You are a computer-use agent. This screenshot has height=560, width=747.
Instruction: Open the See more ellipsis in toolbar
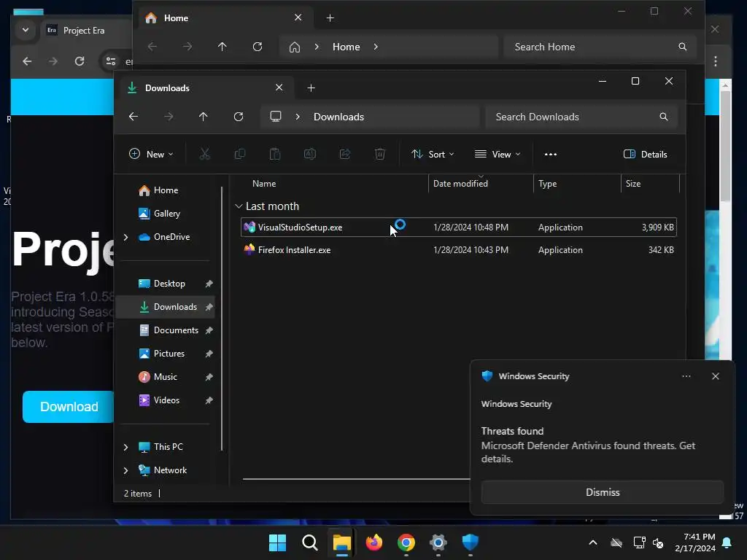(550, 155)
